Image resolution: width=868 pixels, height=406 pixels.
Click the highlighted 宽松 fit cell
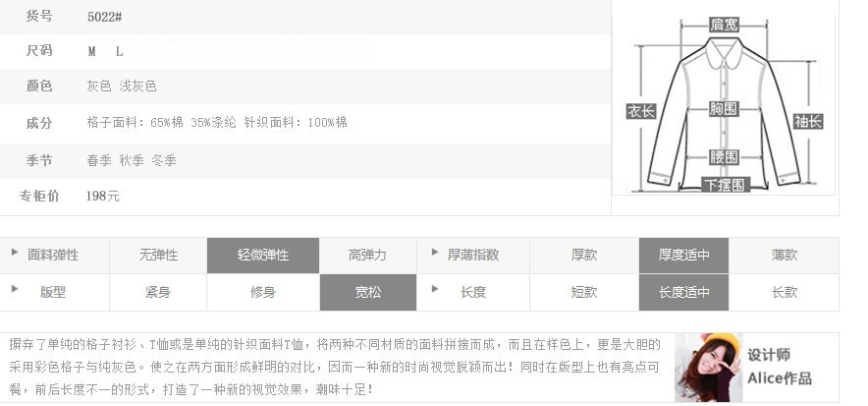tap(367, 292)
